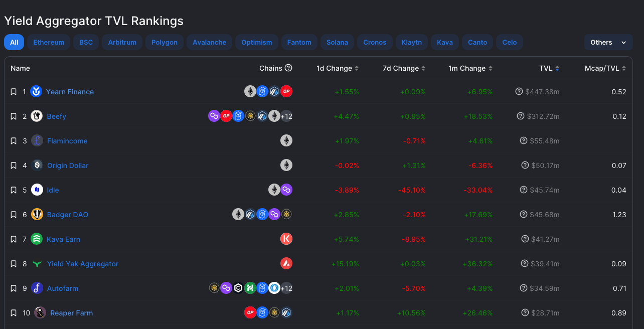This screenshot has width=644, height=329.
Task: Toggle bookmark for Yield Yak Aggregator
Action: point(14,264)
